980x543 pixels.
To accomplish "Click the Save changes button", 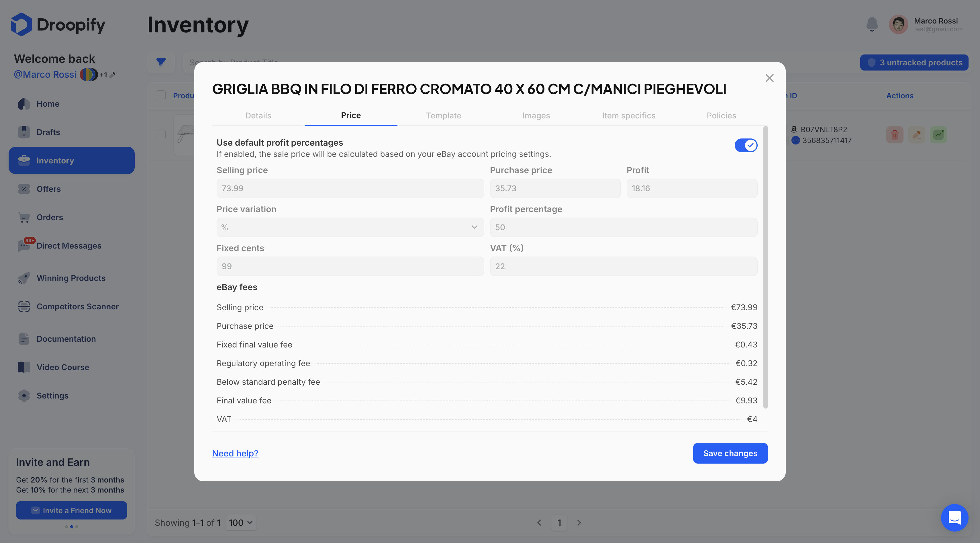I will (x=730, y=453).
